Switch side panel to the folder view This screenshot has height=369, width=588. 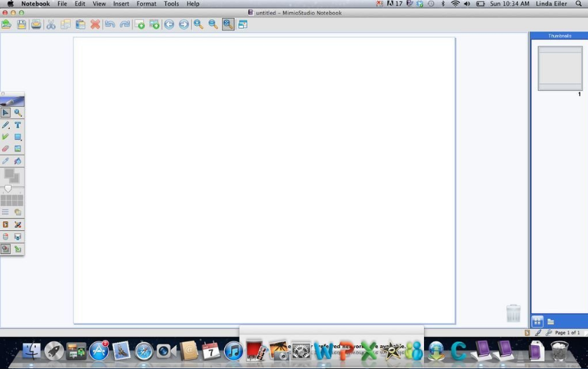tap(551, 321)
